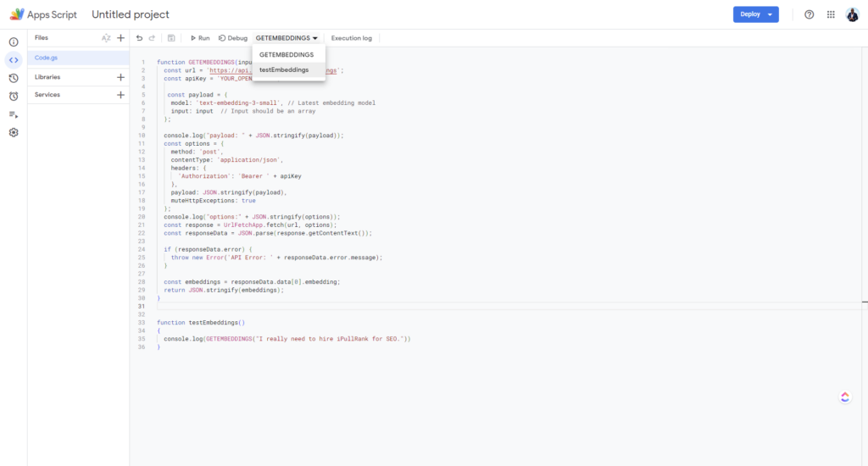Click the 'if (responseData.error)' line
868x466 pixels.
click(x=209, y=250)
